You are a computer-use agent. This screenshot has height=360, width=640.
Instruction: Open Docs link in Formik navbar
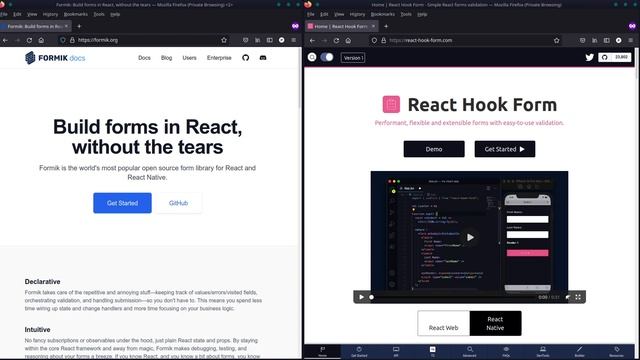pos(144,58)
